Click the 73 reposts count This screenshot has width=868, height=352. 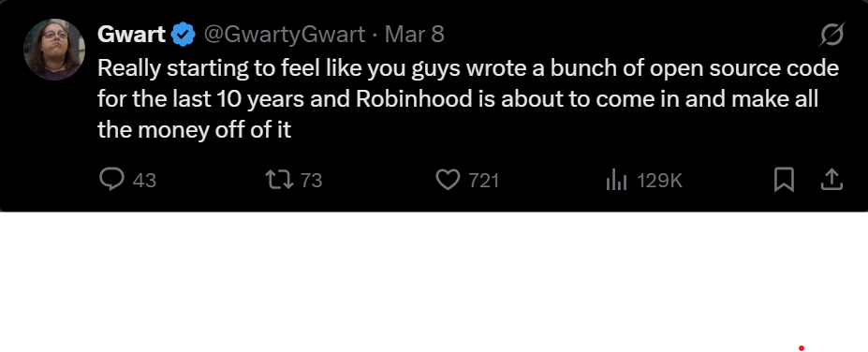tap(311, 181)
